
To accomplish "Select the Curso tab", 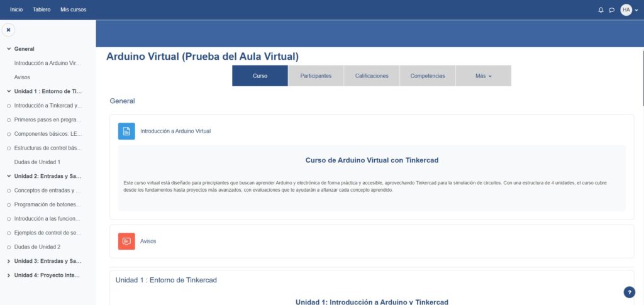I will tap(260, 76).
